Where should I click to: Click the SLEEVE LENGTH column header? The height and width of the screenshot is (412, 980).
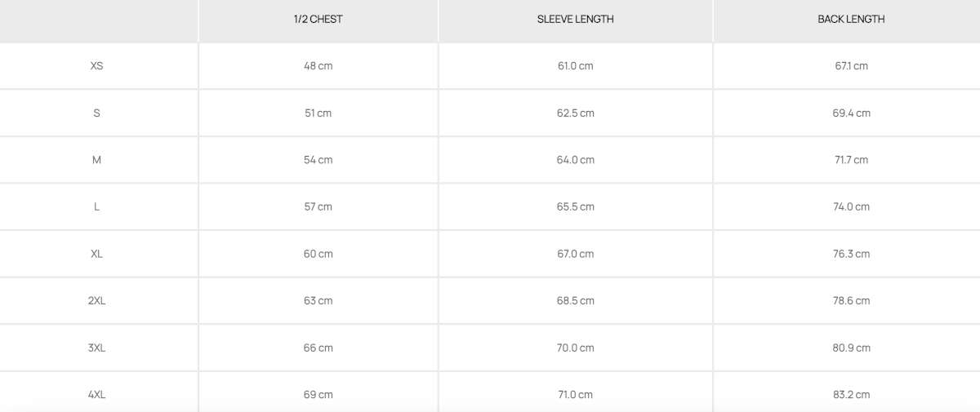click(575, 19)
